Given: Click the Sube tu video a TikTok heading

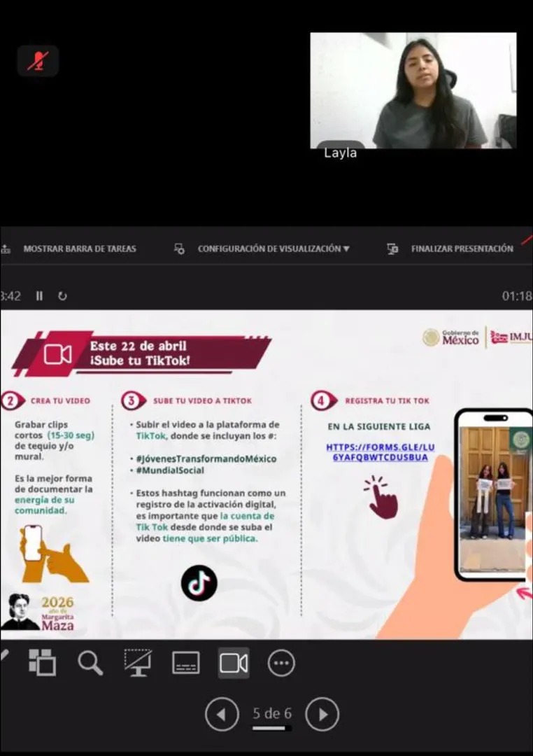Looking at the screenshot, I should coord(202,400).
